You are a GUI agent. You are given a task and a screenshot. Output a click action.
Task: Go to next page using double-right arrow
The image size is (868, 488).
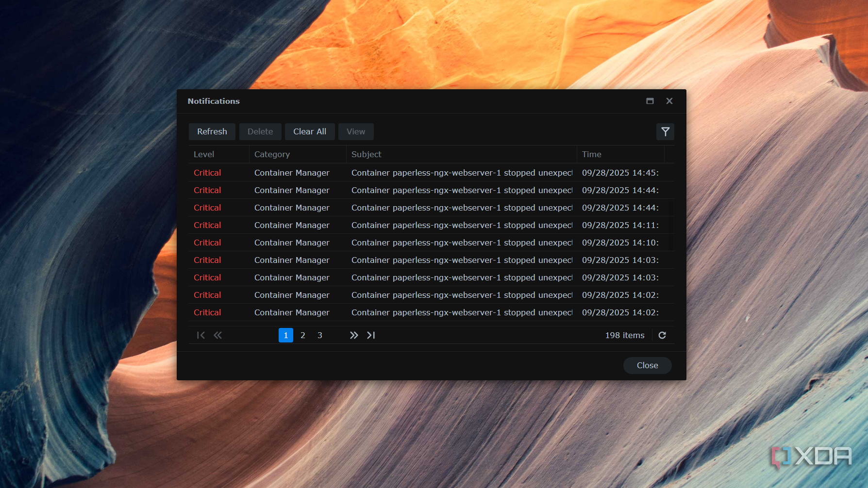(354, 335)
